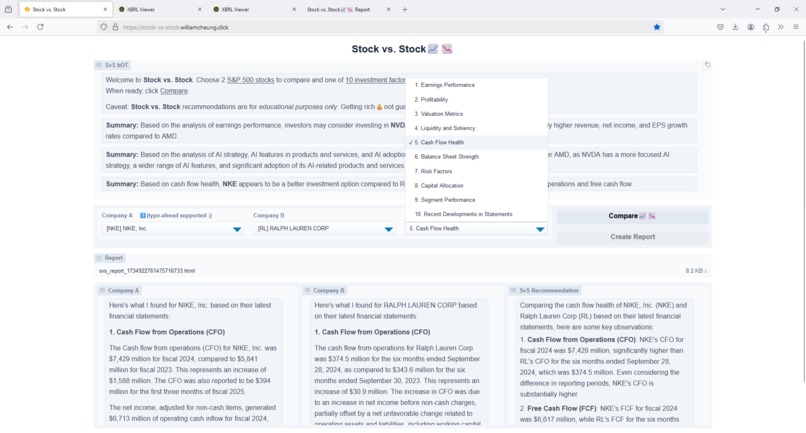Open a new tab with plus icon
806x433 pixels.
pyautogui.click(x=405, y=9)
